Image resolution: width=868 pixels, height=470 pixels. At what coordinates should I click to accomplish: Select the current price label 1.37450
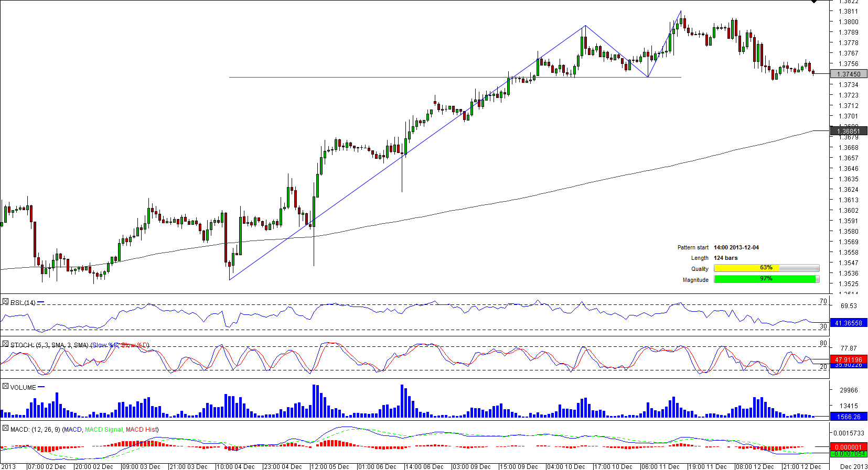tap(849, 74)
